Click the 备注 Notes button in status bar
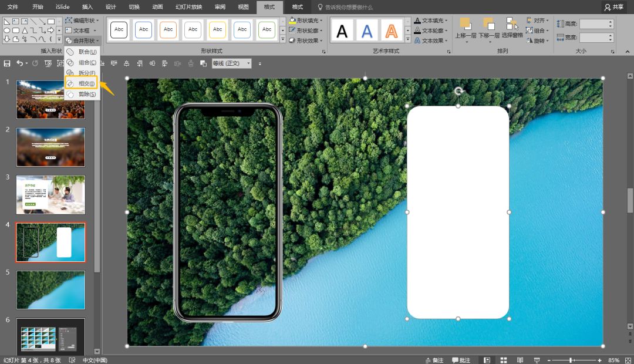 (x=434, y=360)
